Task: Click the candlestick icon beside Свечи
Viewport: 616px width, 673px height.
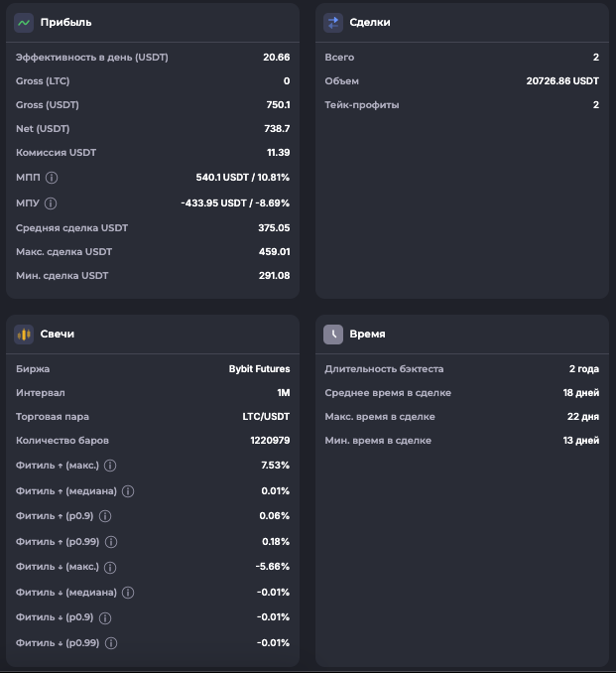Action: coord(24,335)
